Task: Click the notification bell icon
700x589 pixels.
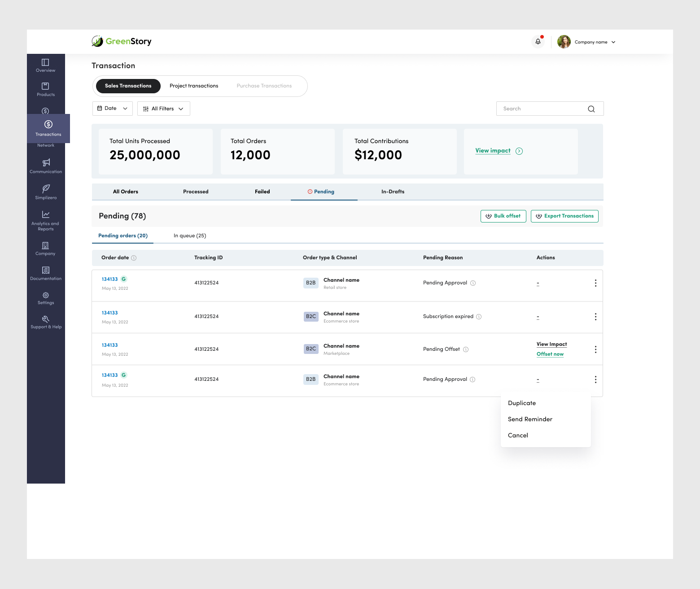Action: [x=538, y=42]
